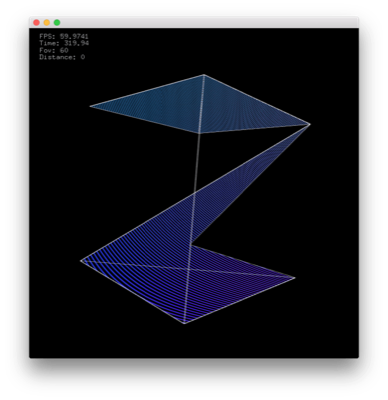Click the far-left vertex of the upper quad
The width and height of the screenshot is (388, 400).
pos(90,106)
